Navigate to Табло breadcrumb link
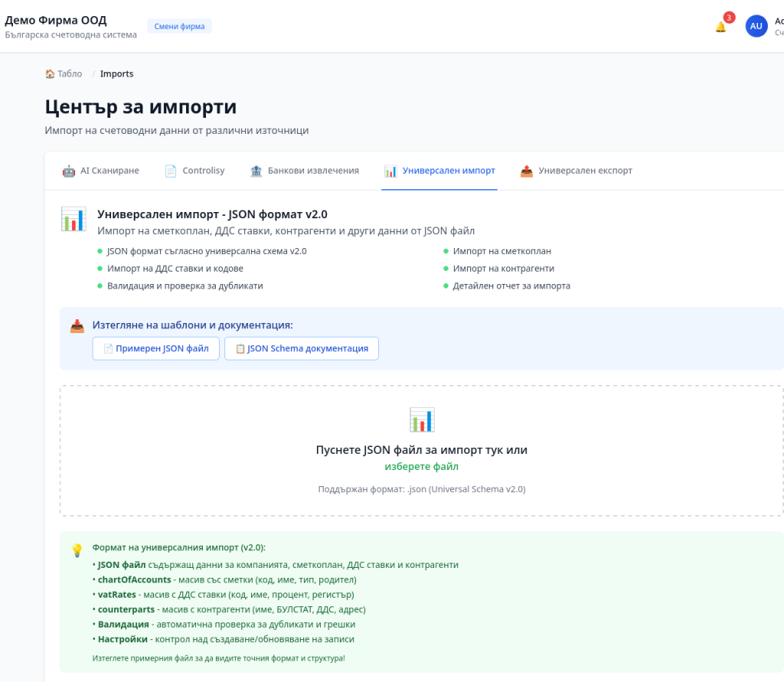Screen dimensions: 784x682 69,74
